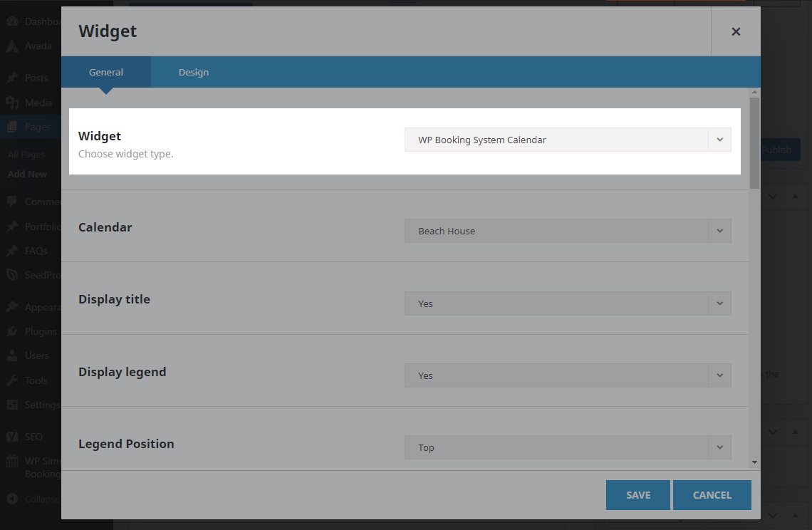
Task: Select the Portfolio sidebar icon
Action: click(x=12, y=226)
